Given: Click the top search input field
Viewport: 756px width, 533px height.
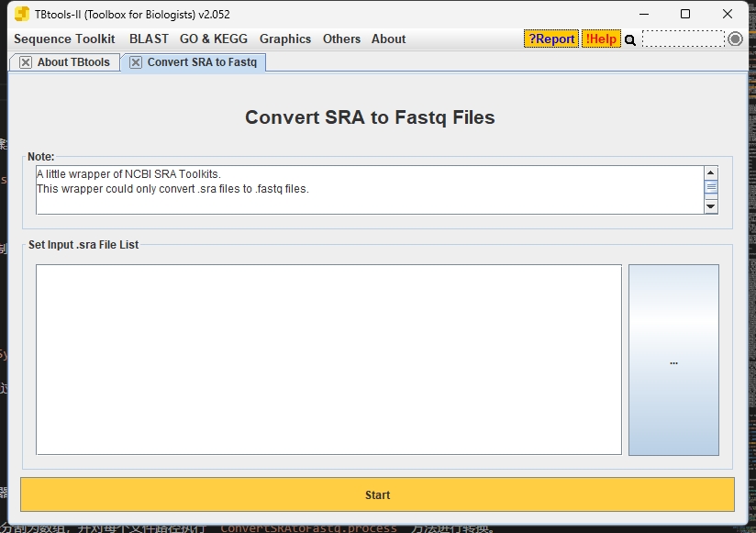Looking at the screenshot, I should pos(683,39).
